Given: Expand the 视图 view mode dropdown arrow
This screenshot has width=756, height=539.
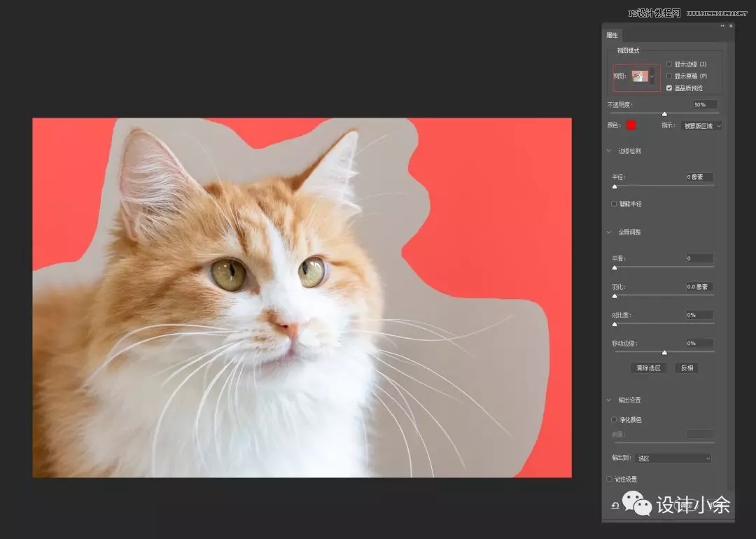Looking at the screenshot, I should [652, 76].
